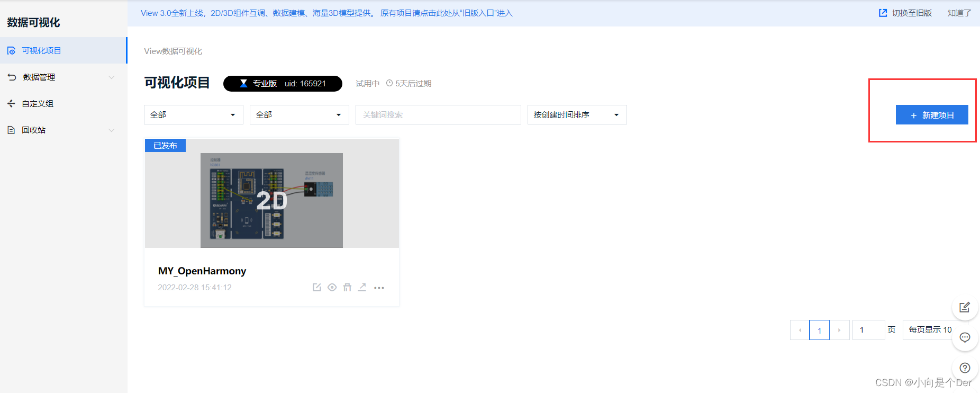Viewport: 980px width, 393px height.
Task: Go to the previous page arrow
Action: coord(800,330)
